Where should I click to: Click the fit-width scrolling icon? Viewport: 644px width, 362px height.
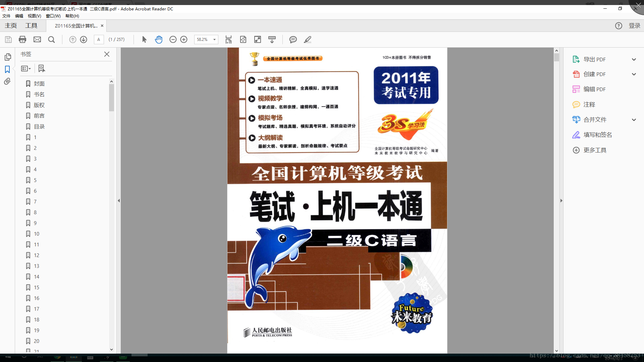pos(228,40)
